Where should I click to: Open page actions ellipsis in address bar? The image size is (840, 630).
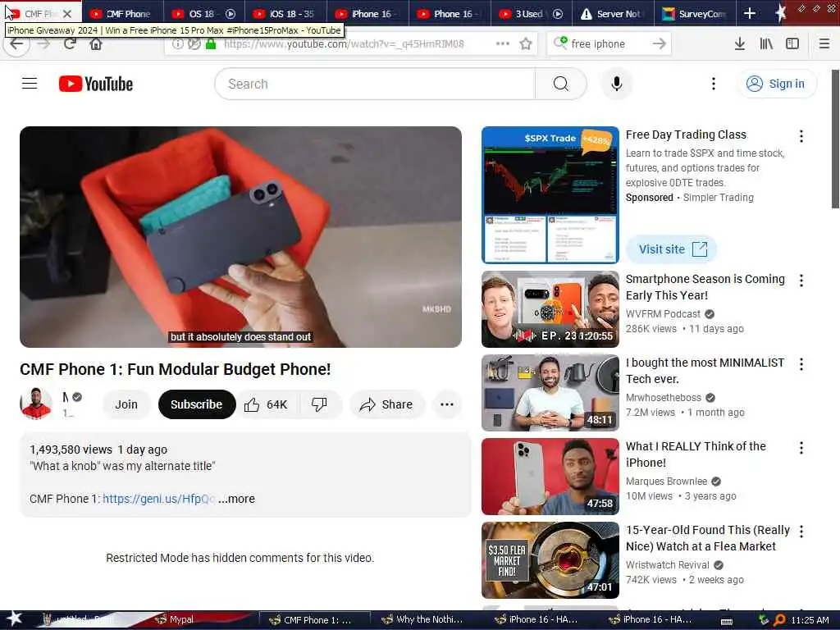tap(503, 43)
